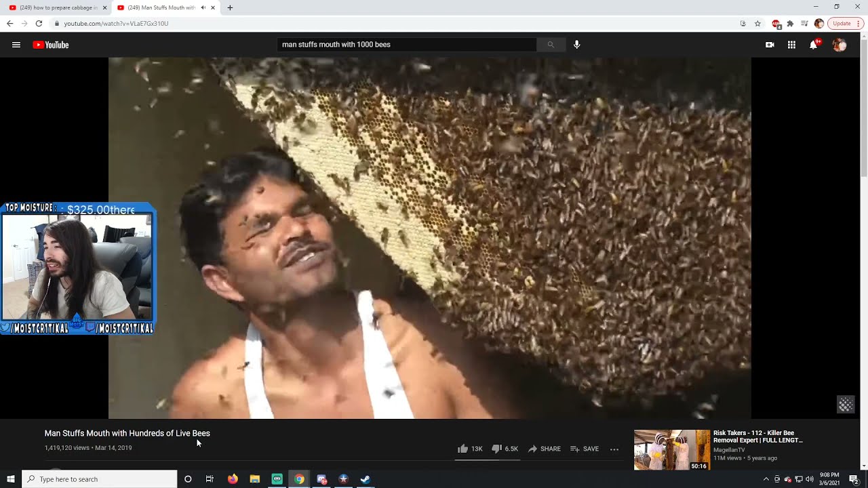Screen dimensions: 868x488
Task: Open Chrome media controls icon
Action: point(804,23)
